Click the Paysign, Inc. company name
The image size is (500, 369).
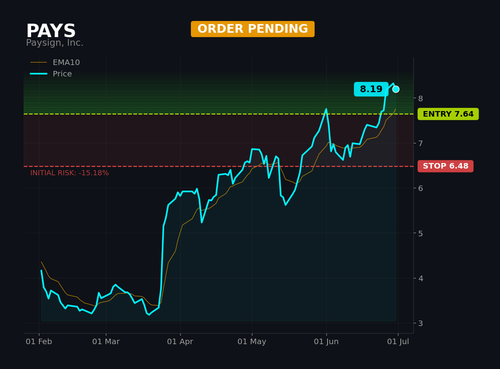pyautogui.click(x=55, y=43)
